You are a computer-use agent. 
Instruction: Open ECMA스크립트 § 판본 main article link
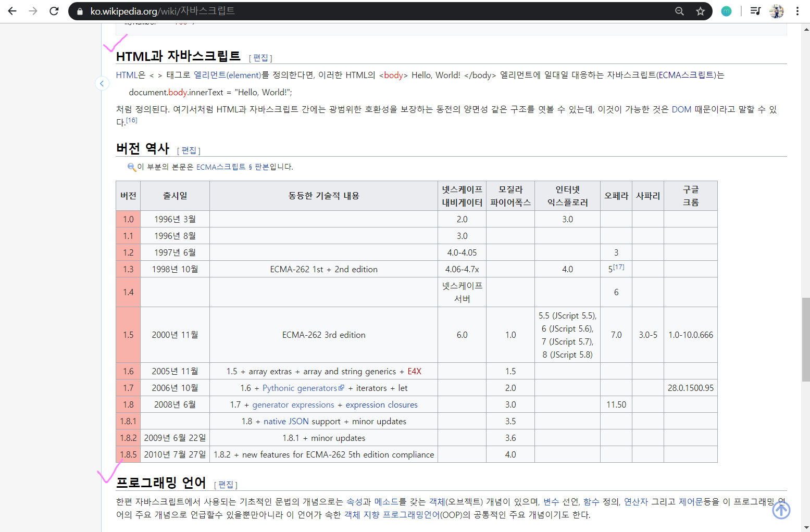click(232, 167)
